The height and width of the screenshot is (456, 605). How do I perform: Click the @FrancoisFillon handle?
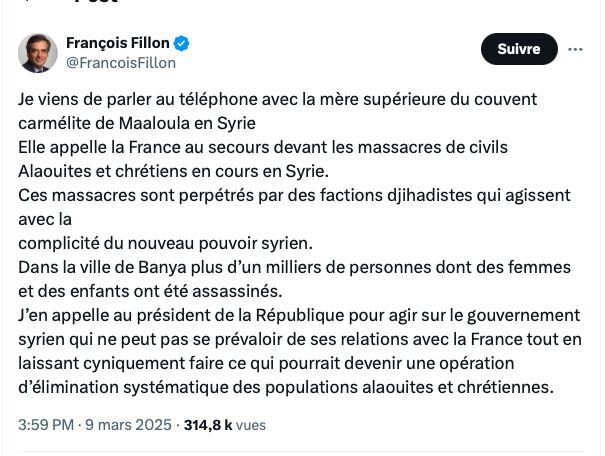pos(120,63)
